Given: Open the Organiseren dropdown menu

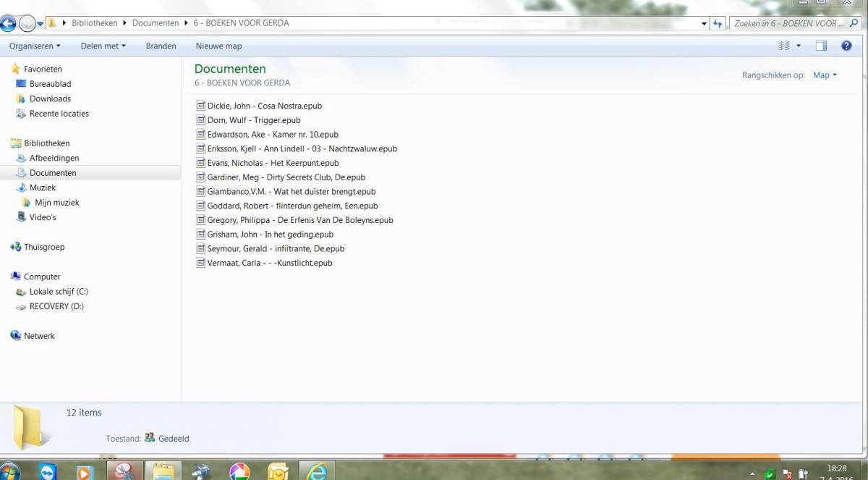Looking at the screenshot, I should point(35,46).
